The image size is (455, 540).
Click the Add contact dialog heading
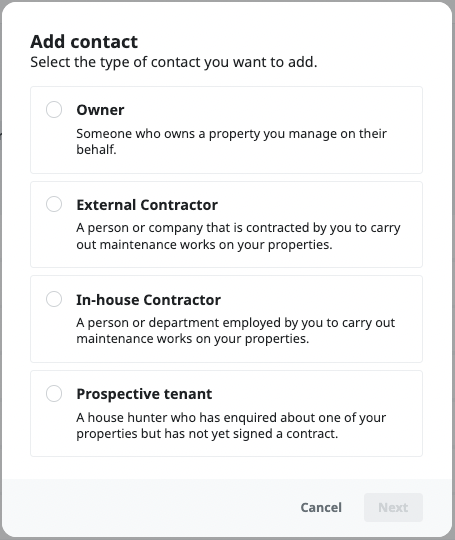pyautogui.click(x=84, y=42)
